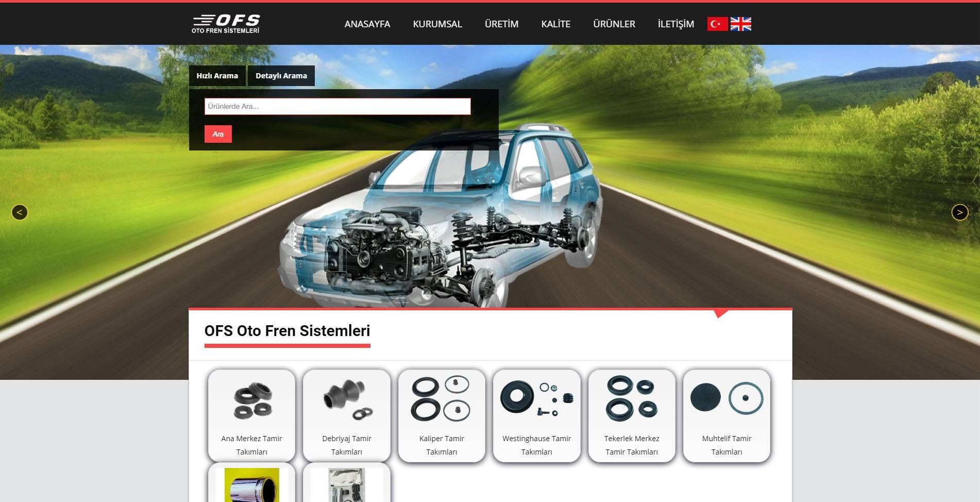Open the ANASAYFA menu item
Image resolution: width=980 pixels, height=502 pixels.
367,24
